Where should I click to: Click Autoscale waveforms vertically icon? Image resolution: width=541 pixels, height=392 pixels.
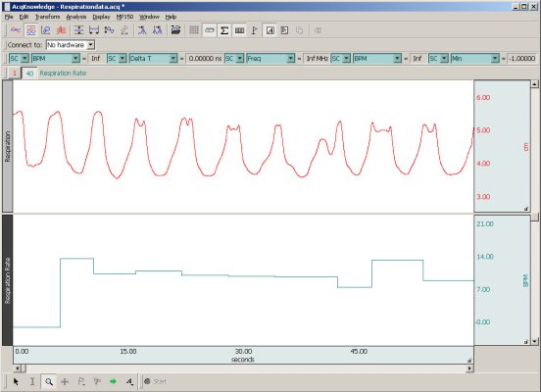[79, 30]
